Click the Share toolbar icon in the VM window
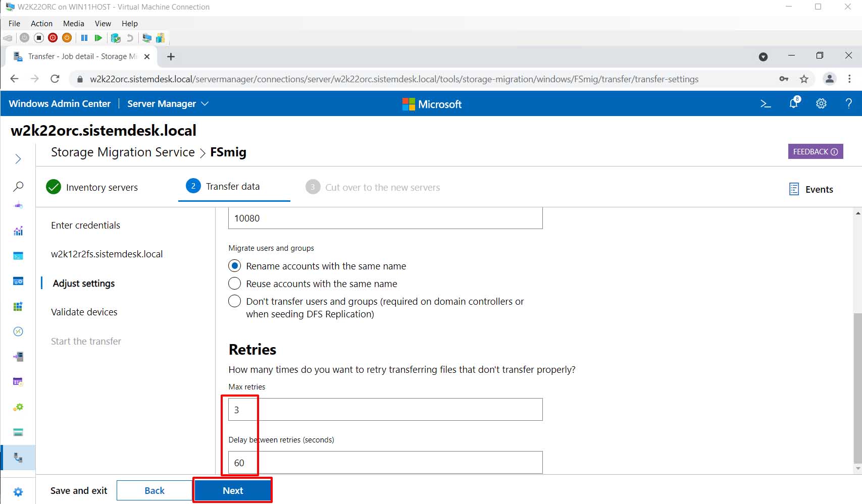Viewport: 862px width, 504px height. click(161, 38)
